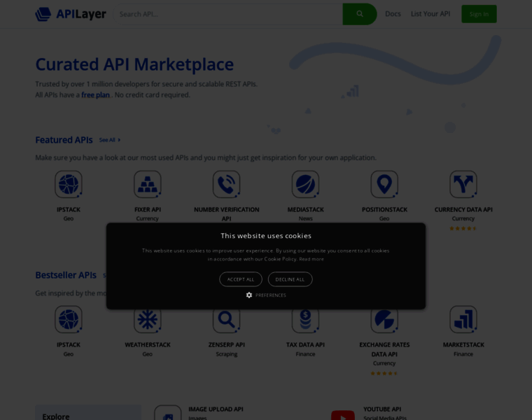Viewport: 532px width, 420px height.
Task: Click the MARKETSTACK title
Action: [x=463, y=344]
